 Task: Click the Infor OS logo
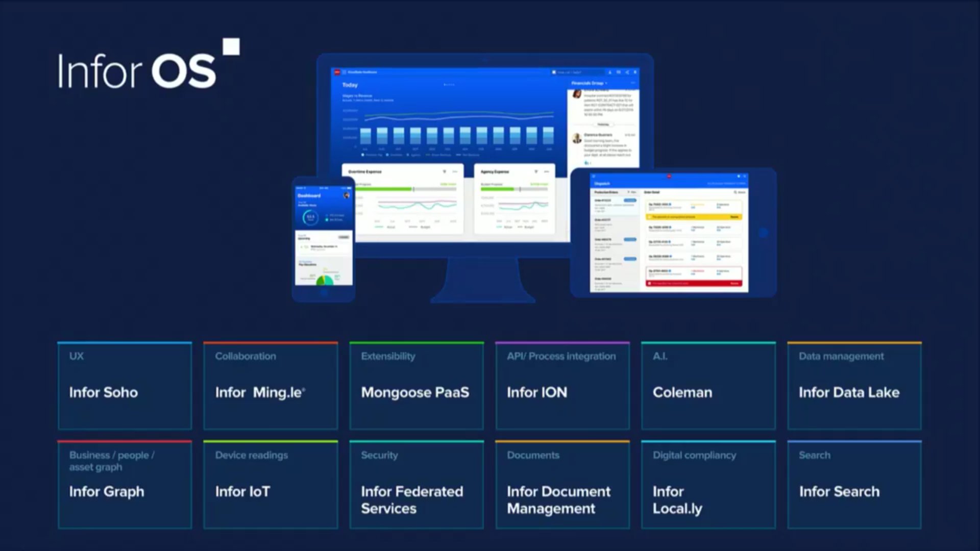[149, 64]
